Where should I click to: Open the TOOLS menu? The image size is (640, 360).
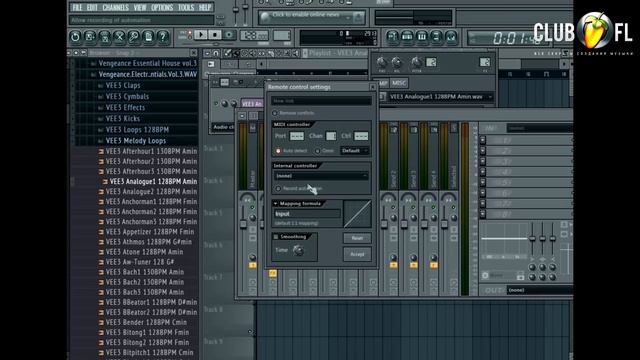(x=186, y=7)
